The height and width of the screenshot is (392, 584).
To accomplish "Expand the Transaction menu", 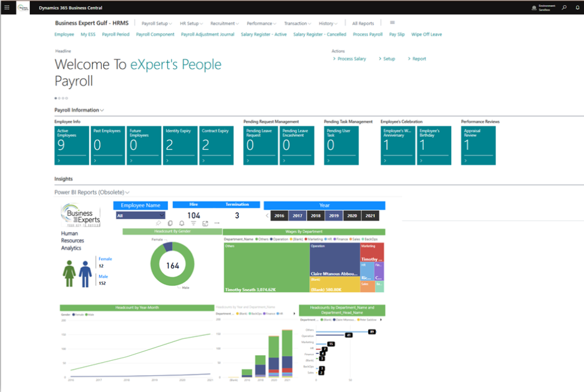I will coord(298,24).
